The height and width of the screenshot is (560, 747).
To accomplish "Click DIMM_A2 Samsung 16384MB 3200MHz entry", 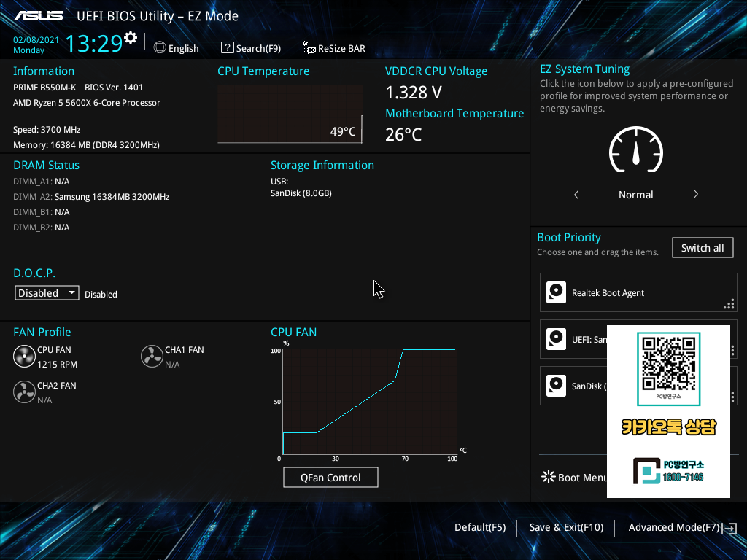I will coord(91,197).
